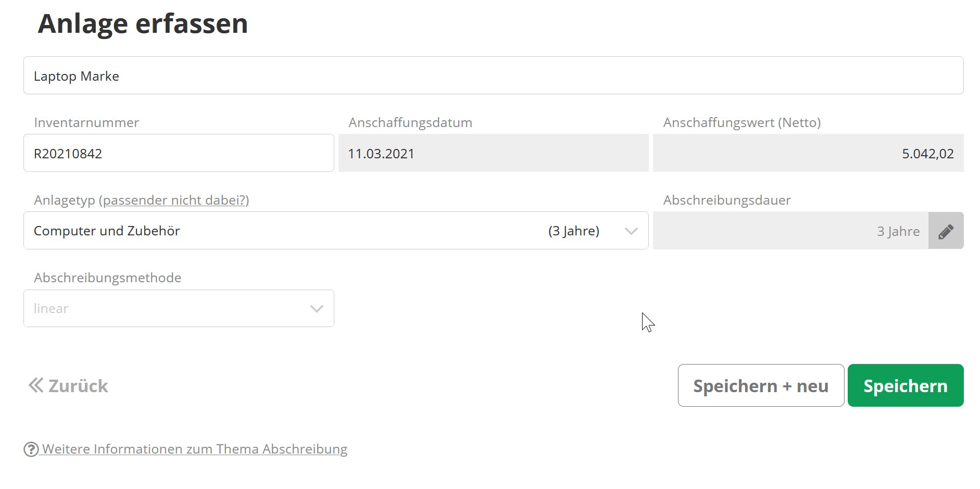This screenshot has width=980, height=489.
Task: Click the question mark help icon
Action: point(31,449)
